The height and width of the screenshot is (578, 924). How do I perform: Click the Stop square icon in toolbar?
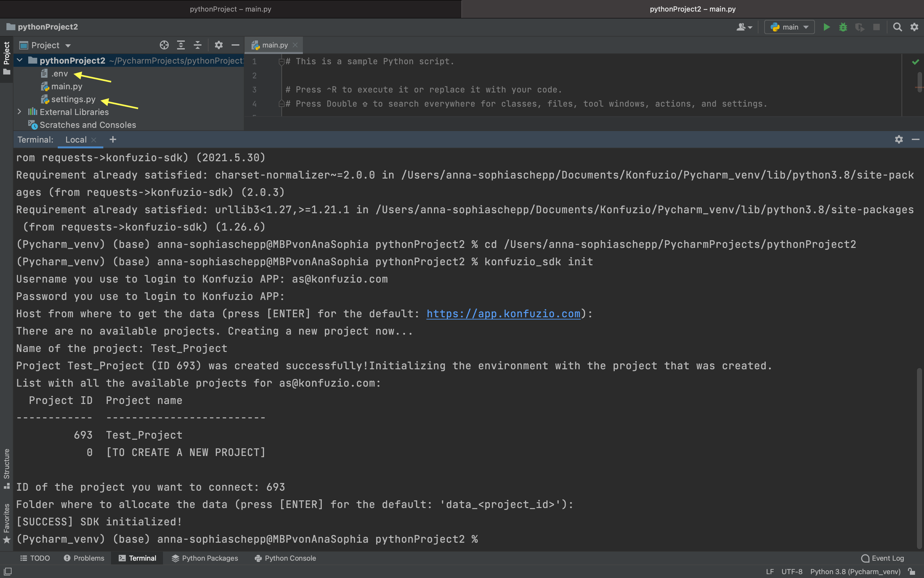point(876,27)
